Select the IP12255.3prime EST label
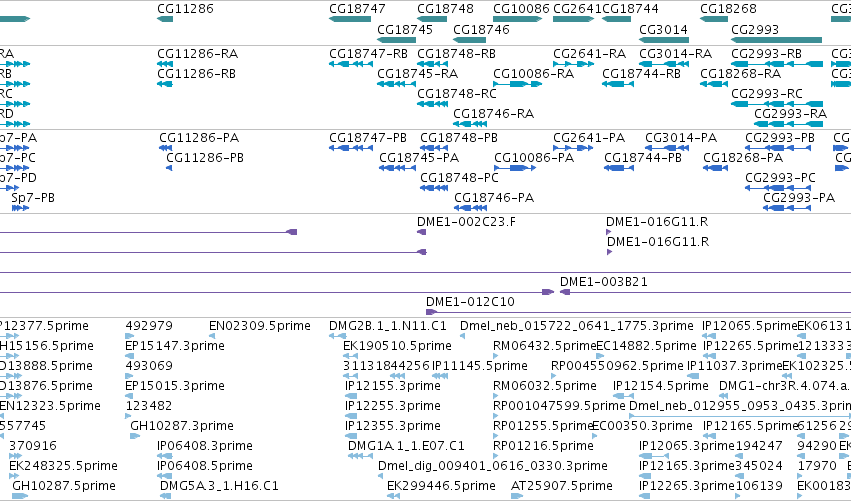The height and width of the screenshot is (501, 851). tap(393, 407)
